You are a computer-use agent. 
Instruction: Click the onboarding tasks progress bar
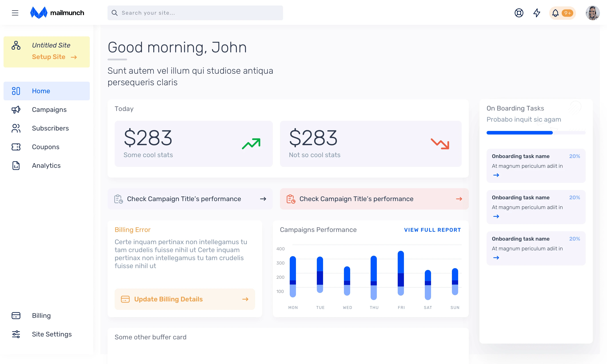pos(536,133)
